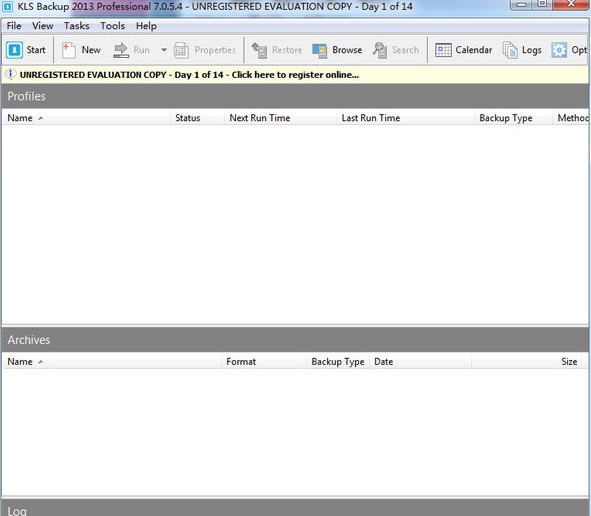Click the Search toolbar icon
This screenshot has width=591, height=516.
pos(380,50)
